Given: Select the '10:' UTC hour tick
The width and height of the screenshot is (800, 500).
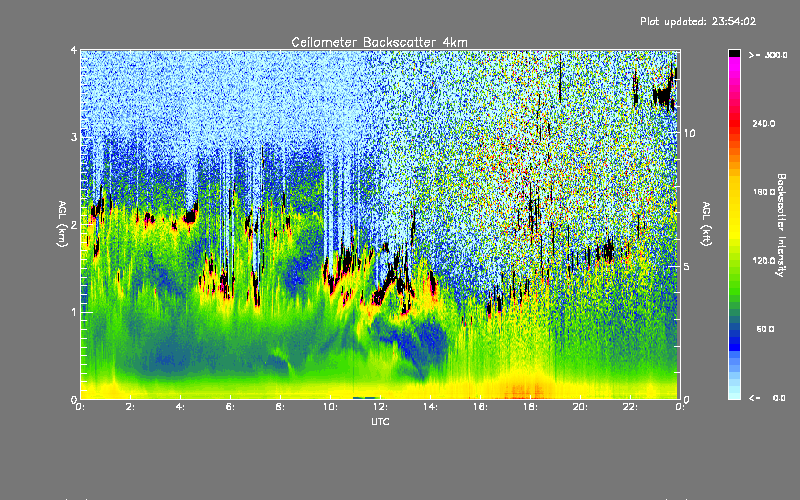Looking at the screenshot, I should pyautogui.click(x=330, y=407).
